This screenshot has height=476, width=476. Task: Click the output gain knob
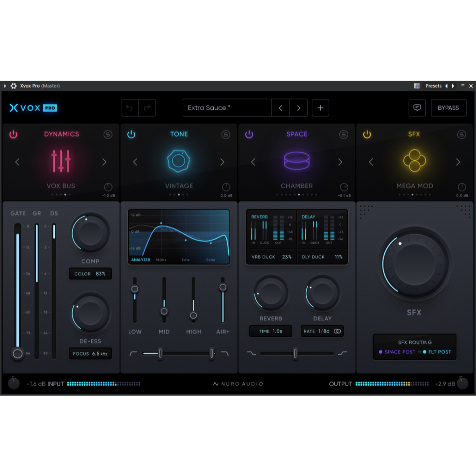point(463,383)
